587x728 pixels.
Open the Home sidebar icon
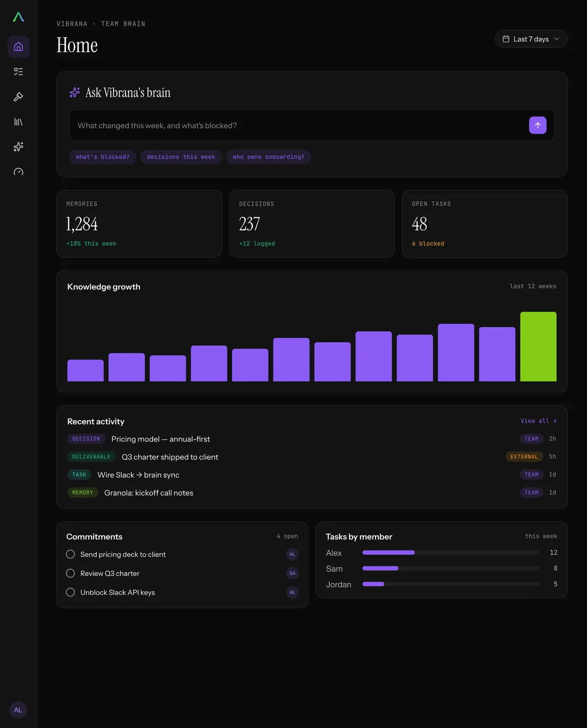click(x=18, y=47)
